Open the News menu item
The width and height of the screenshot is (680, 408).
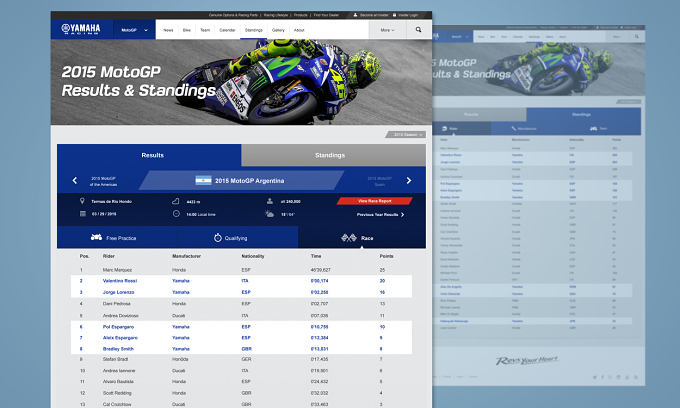pos(168,30)
